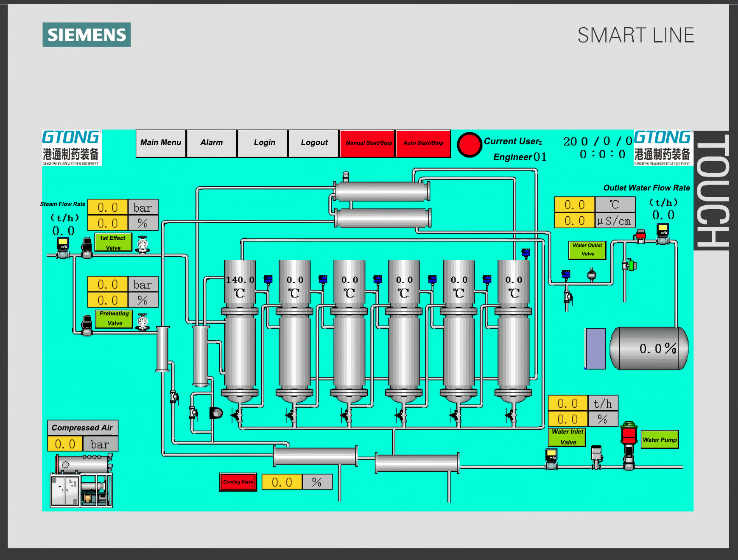Click the Steam Flow Rate label
The image size is (738, 560).
pos(63,204)
